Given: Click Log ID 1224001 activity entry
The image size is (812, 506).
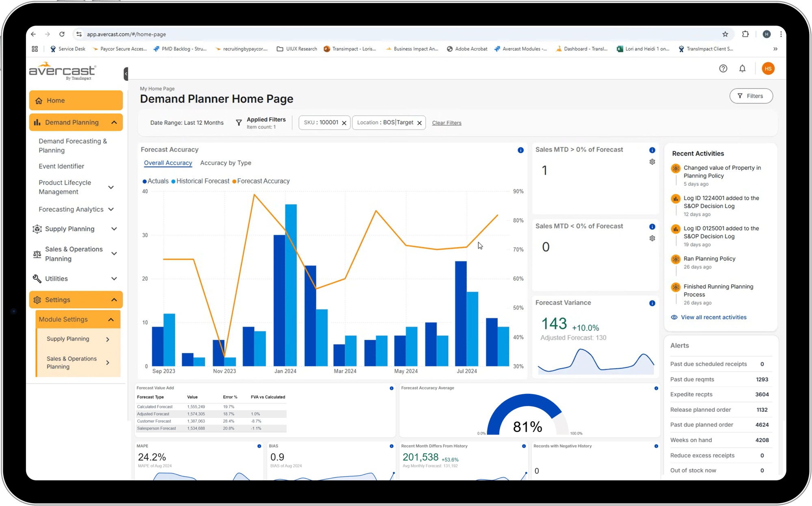Looking at the screenshot, I should click(721, 202).
